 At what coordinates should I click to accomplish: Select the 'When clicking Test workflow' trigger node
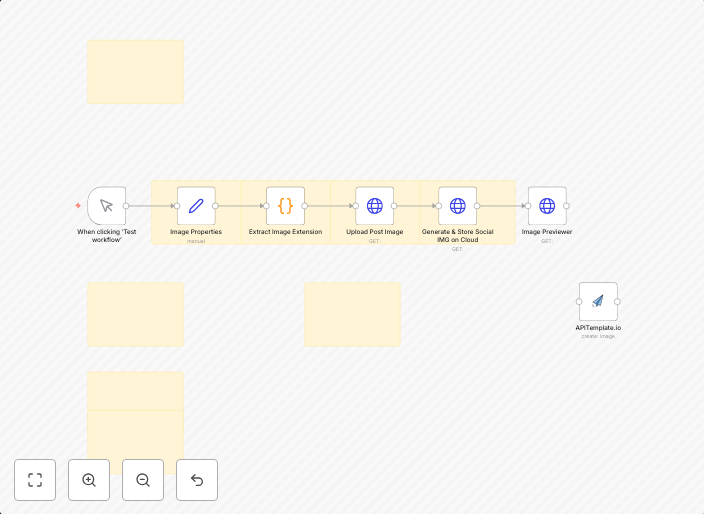click(106, 206)
